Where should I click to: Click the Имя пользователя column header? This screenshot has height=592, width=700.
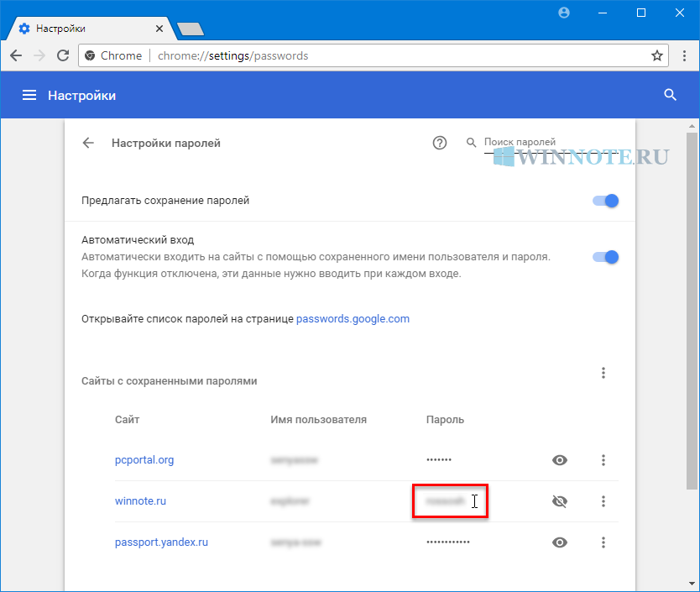point(318,420)
